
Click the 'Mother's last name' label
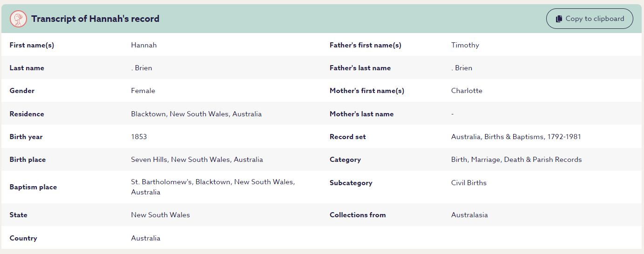(x=361, y=114)
